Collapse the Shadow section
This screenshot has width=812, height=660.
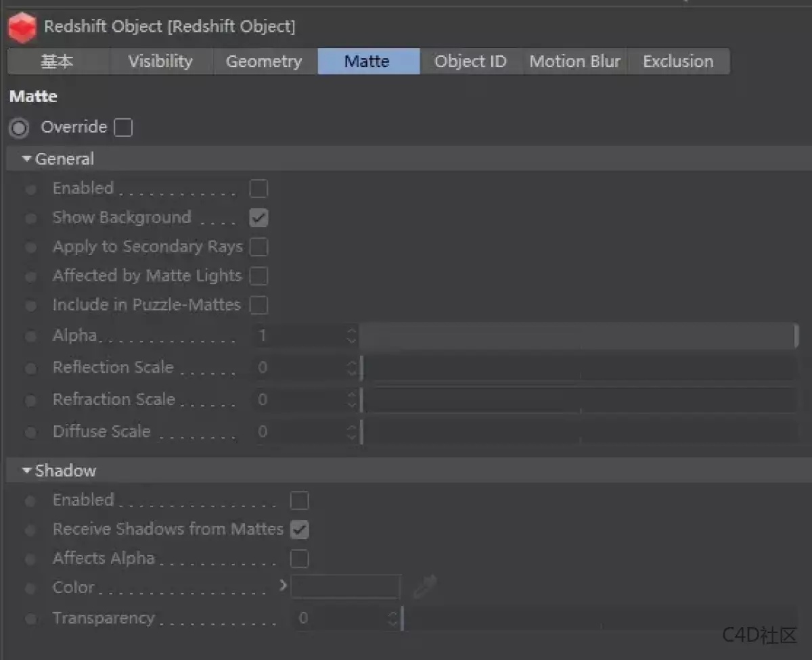27,471
